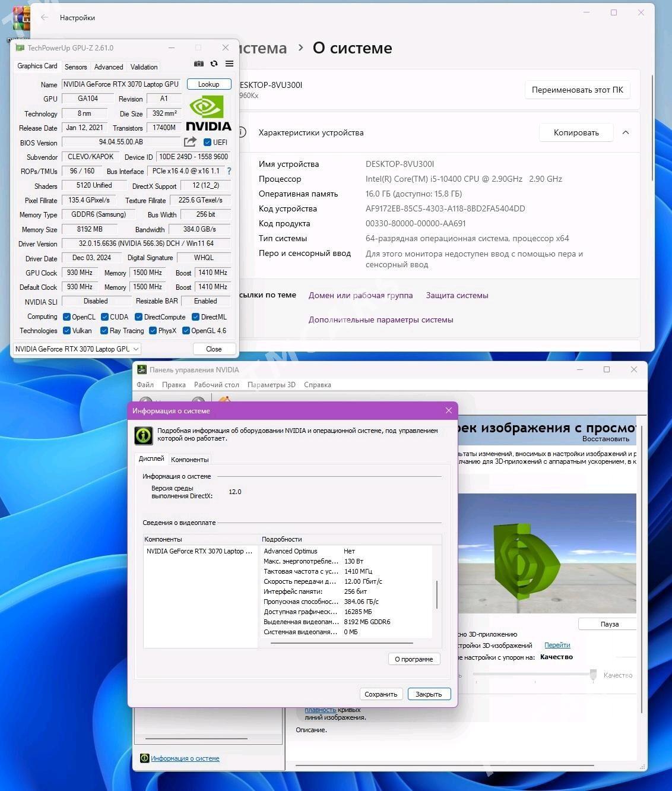This screenshot has height=791, width=672.
Task: Select the Дисплей tab
Action: [151, 458]
